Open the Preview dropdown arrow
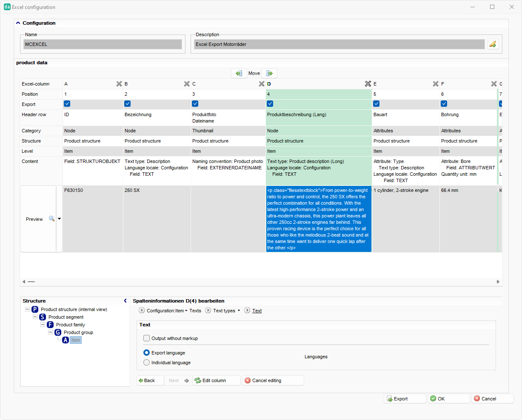Image resolution: width=522 pixels, height=420 pixels. pos(59,219)
